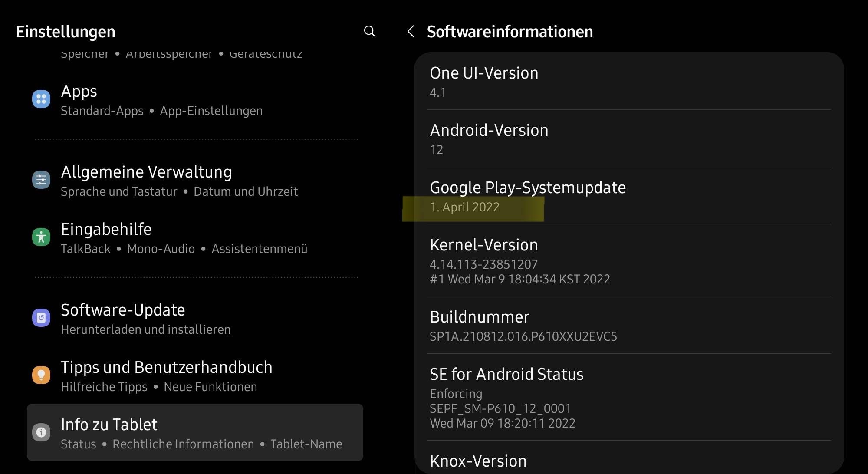This screenshot has width=868, height=474.
Task: Open Allgemeine Verwaltung settings
Action: [x=179, y=181]
